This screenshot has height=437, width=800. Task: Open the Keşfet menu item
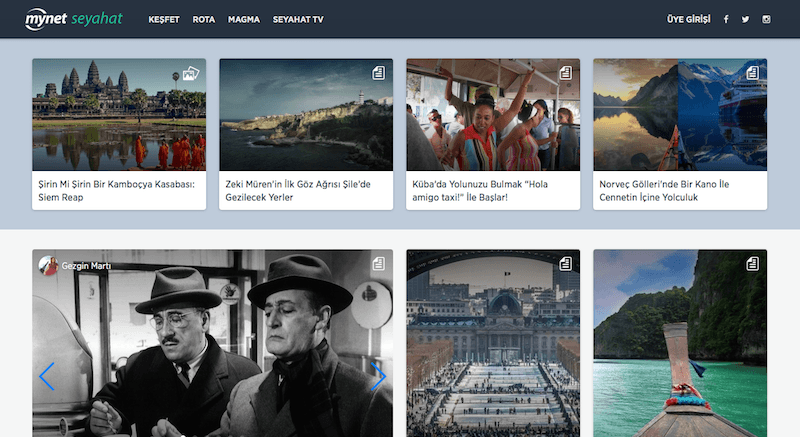pyautogui.click(x=163, y=19)
